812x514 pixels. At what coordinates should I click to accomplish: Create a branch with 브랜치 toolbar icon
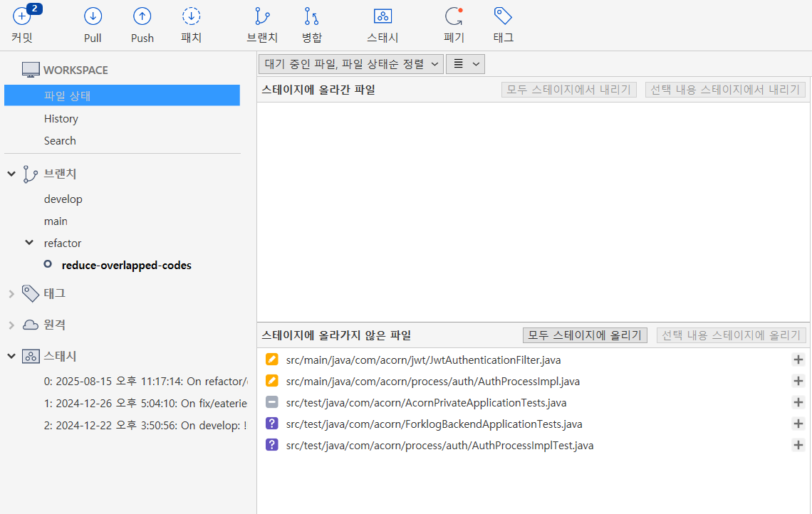click(262, 17)
